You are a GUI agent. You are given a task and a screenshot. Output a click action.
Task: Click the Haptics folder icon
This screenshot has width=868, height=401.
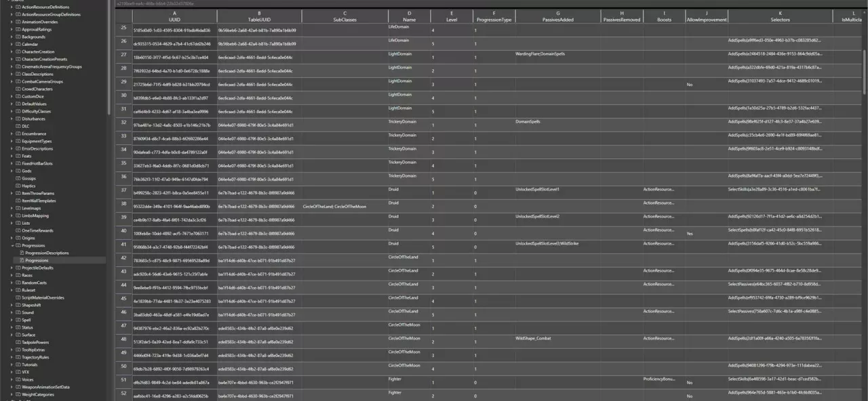click(18, 186)
